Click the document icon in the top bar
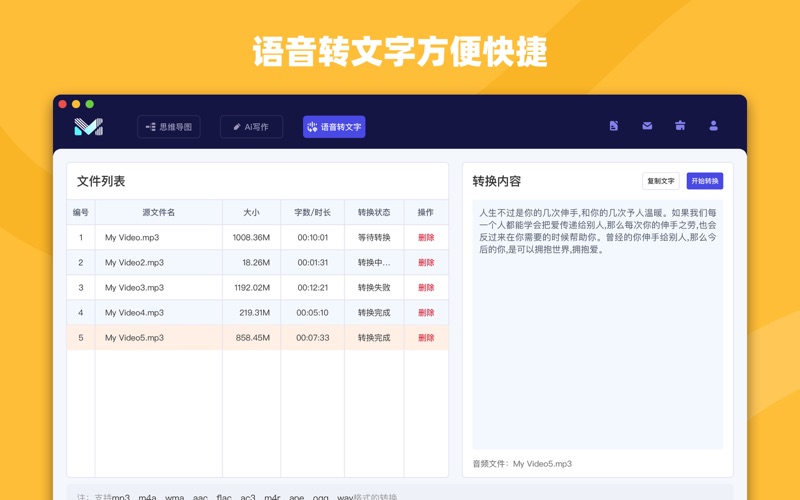This screenshot has height=500, width=800. (x=614, y=126)
